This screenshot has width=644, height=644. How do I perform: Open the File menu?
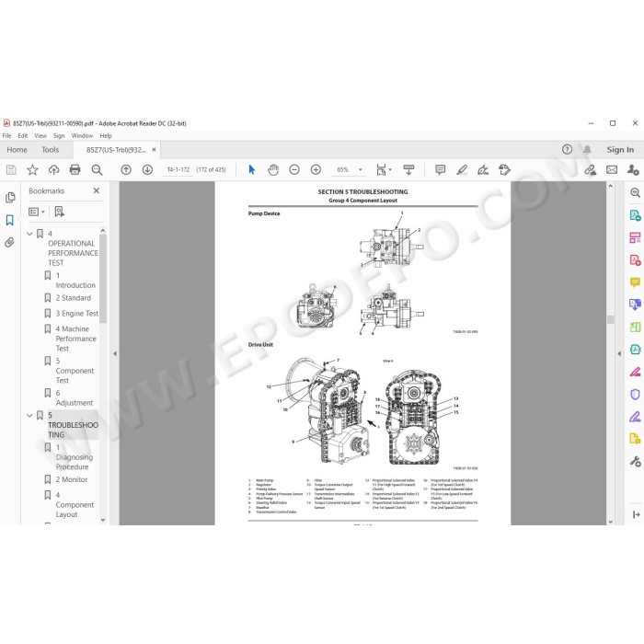(7, 135)
